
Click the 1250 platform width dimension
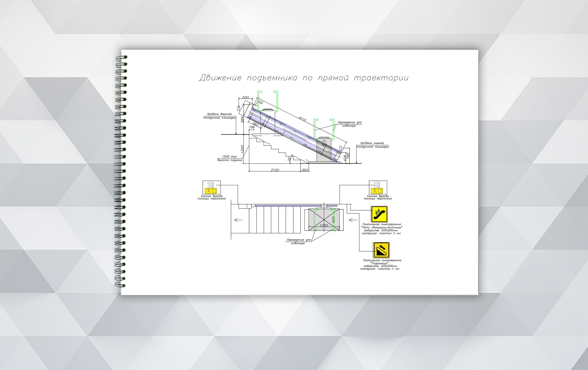324,225
